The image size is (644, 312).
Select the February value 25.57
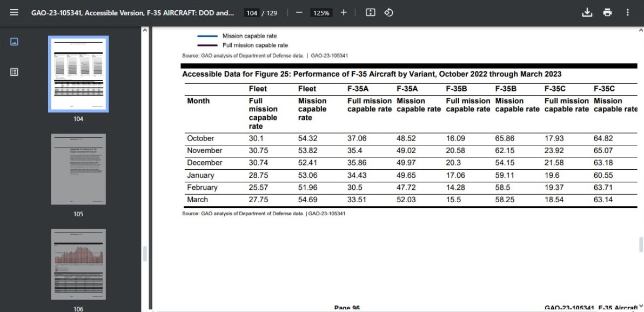point(258,188)
